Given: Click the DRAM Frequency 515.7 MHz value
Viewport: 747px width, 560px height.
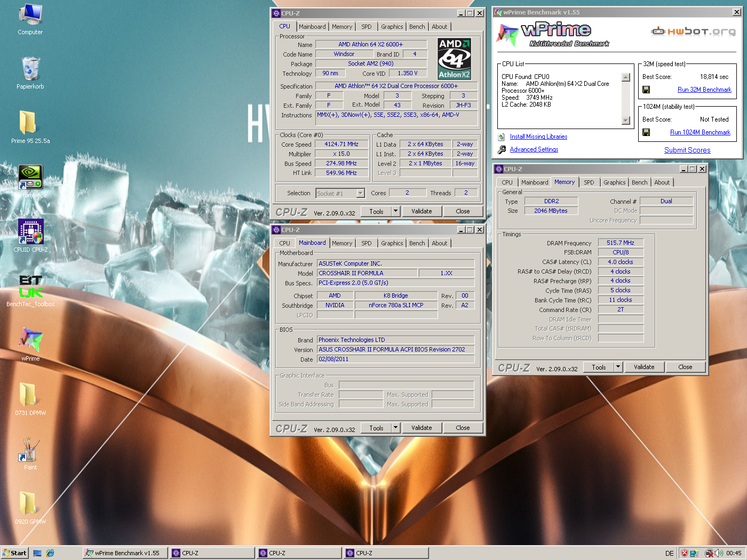Looking at the screenshot, I should (621, 243).
